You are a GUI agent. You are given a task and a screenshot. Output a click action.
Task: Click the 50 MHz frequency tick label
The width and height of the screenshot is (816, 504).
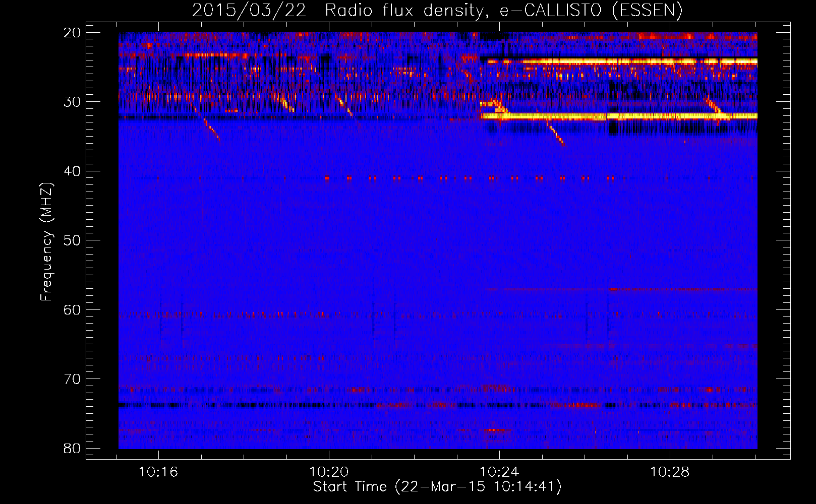[72, 240]
